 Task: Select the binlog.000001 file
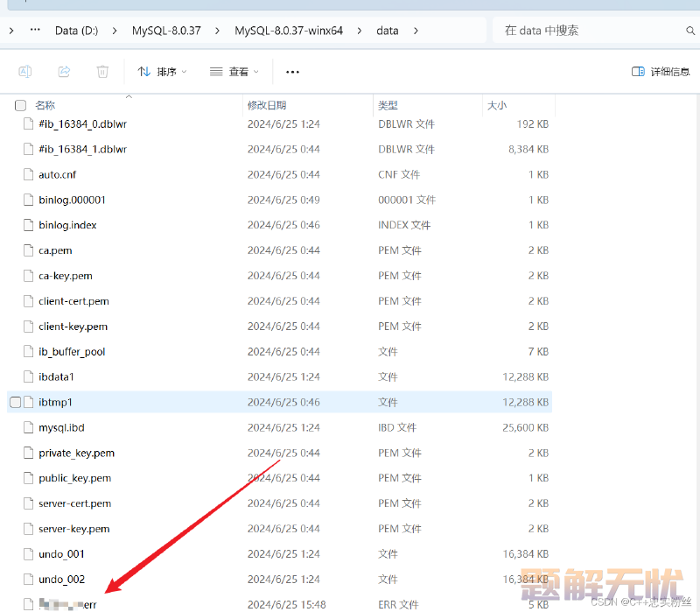(x=72, y=200)
